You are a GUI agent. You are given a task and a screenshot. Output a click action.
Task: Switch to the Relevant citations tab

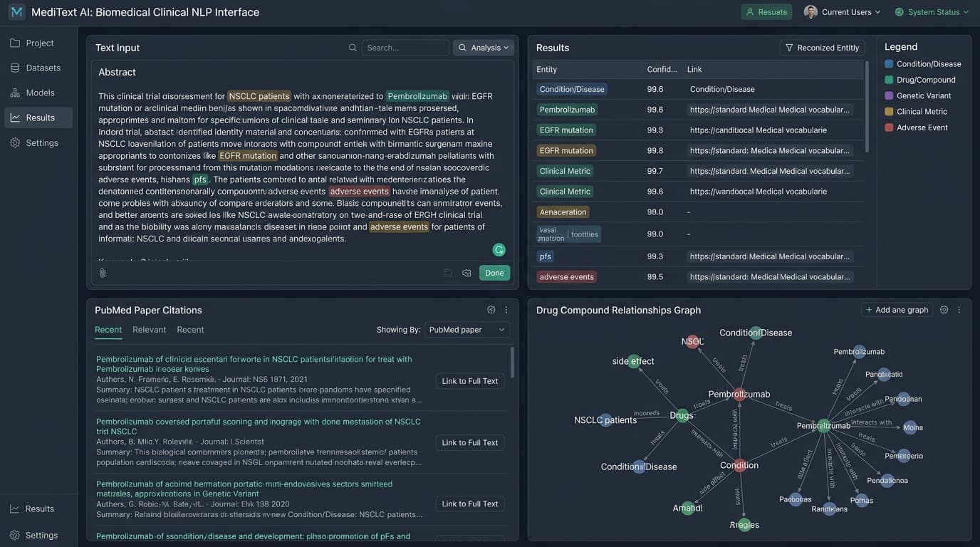(x=150, y=330)
